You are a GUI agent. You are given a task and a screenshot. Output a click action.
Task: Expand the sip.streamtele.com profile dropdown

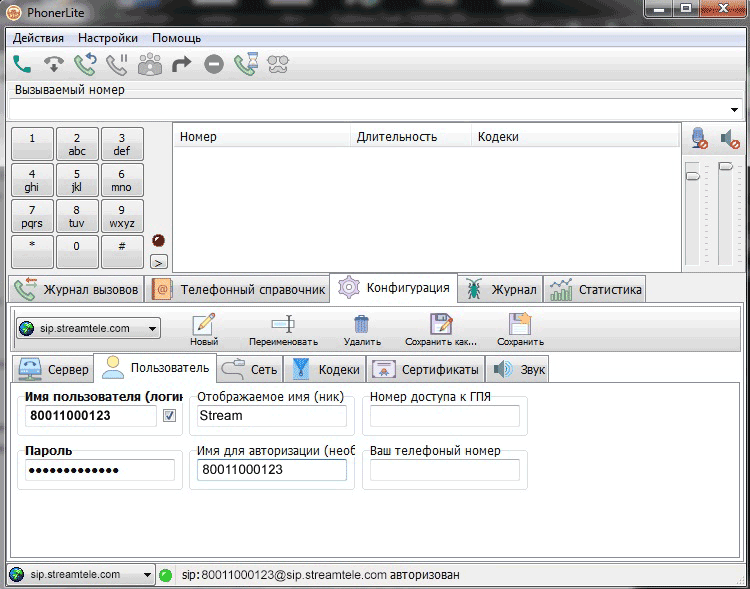point(152,328)
